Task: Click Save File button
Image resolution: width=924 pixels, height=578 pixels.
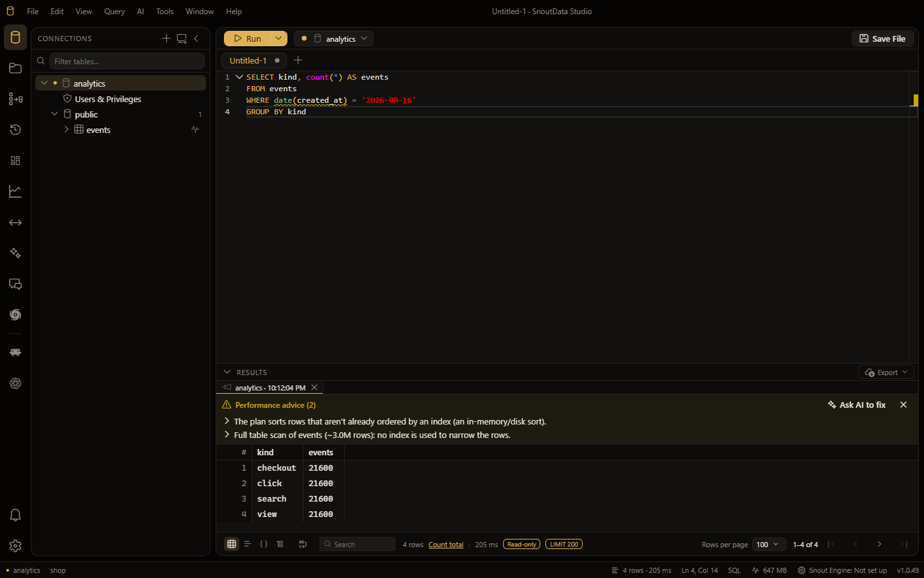Action: [883, 39]
